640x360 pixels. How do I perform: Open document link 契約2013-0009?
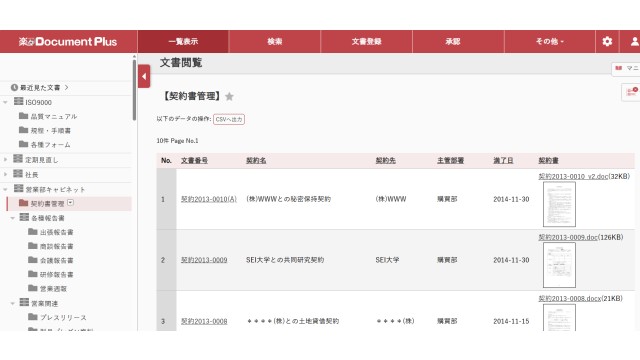[x=204, y=260]
